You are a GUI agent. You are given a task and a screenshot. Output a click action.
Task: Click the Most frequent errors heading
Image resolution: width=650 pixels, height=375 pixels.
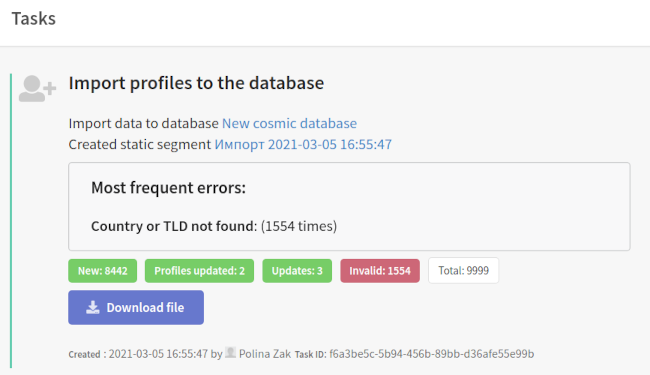[168, 188]
